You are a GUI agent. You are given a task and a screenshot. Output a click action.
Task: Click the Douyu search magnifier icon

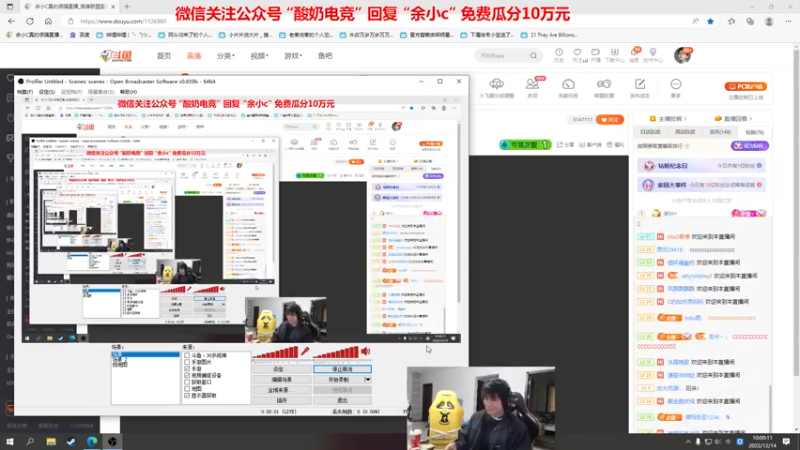(x=533, y=56)
